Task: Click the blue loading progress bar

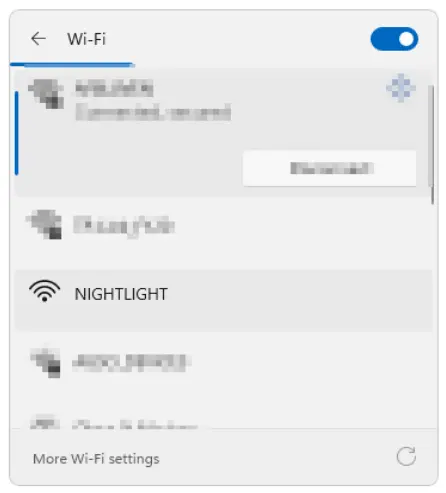Action: [72, 65]
